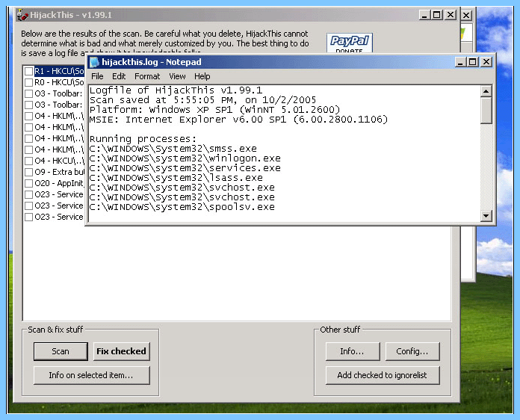The width and height of the screenshot is (520, 420).
Task: Open the Config... button
Action: pyautogui.click(x=412, y=351)
